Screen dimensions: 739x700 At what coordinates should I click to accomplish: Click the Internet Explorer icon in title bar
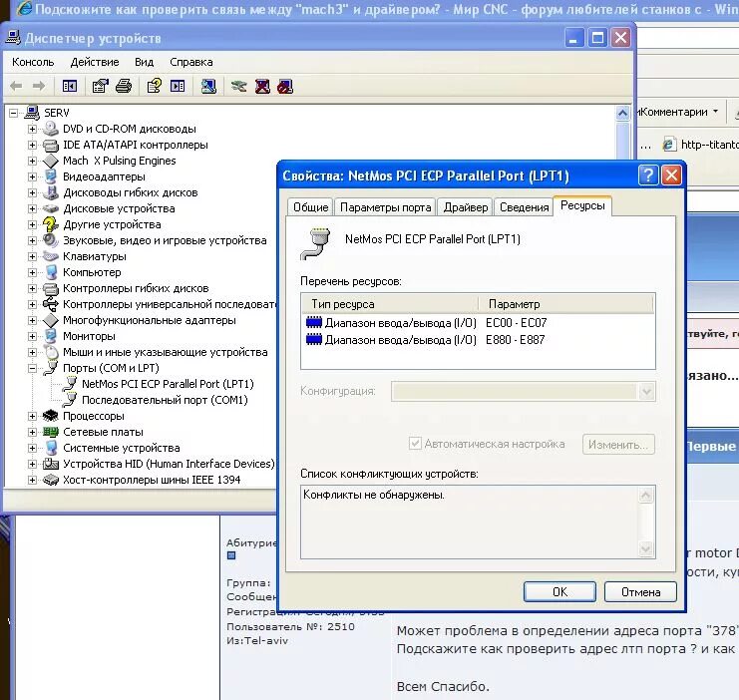[x=24, y=8]
